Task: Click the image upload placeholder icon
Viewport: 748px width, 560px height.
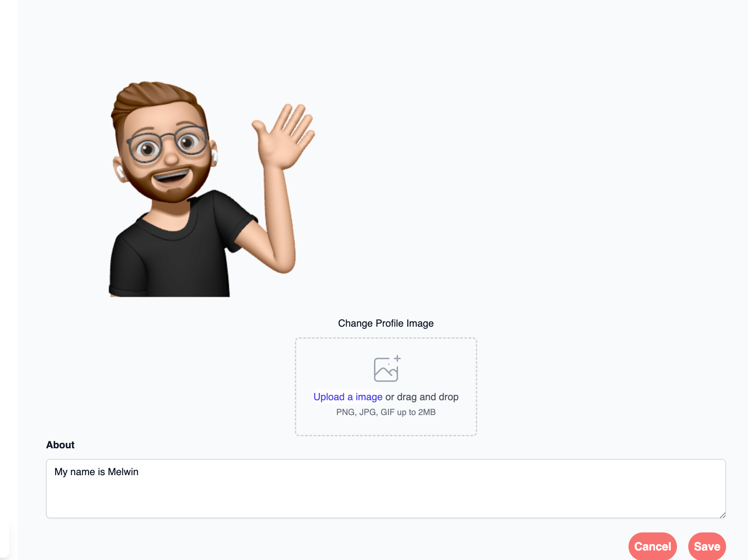Action: point(387,369)
